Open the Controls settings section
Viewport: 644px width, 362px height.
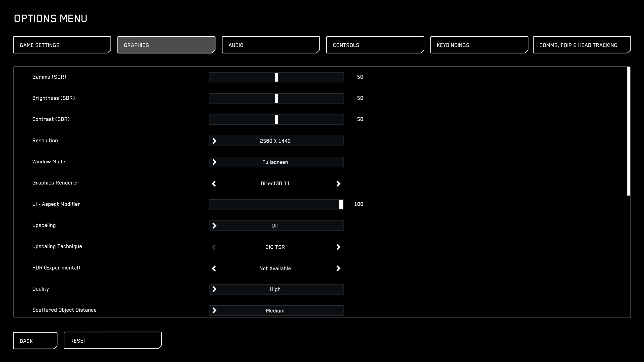(375, 45)
